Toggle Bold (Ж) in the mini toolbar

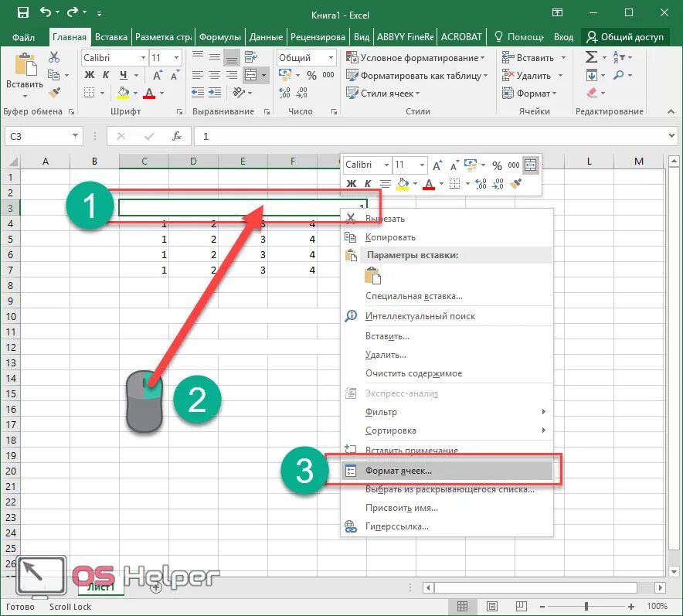tap(351, 184)
